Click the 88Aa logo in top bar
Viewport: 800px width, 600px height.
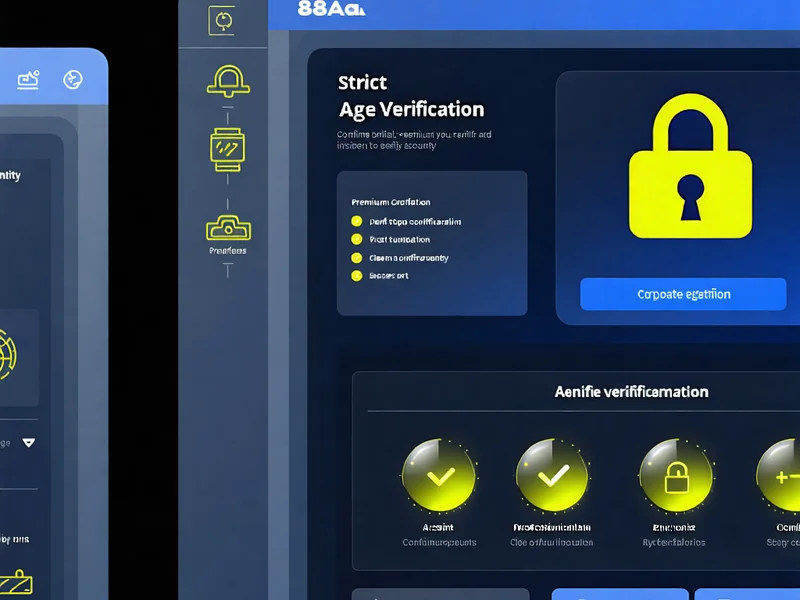tap(332, 9)
